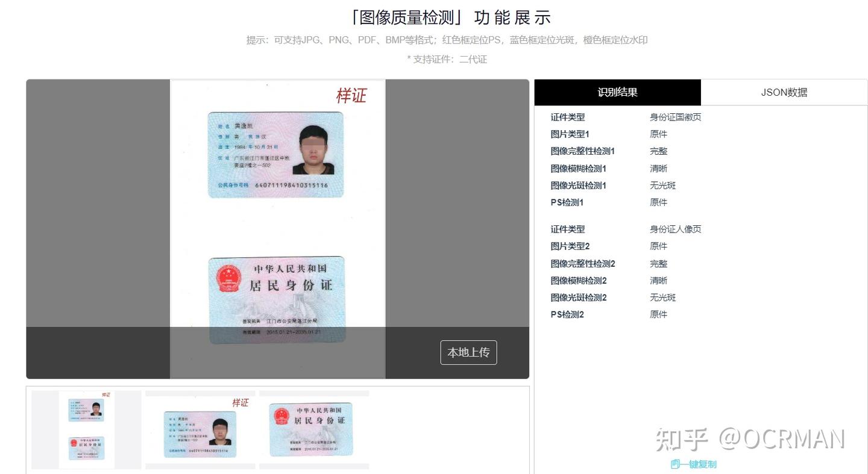
Task: Click the 图像完整性检测1 label
Action: pos(582,151)
